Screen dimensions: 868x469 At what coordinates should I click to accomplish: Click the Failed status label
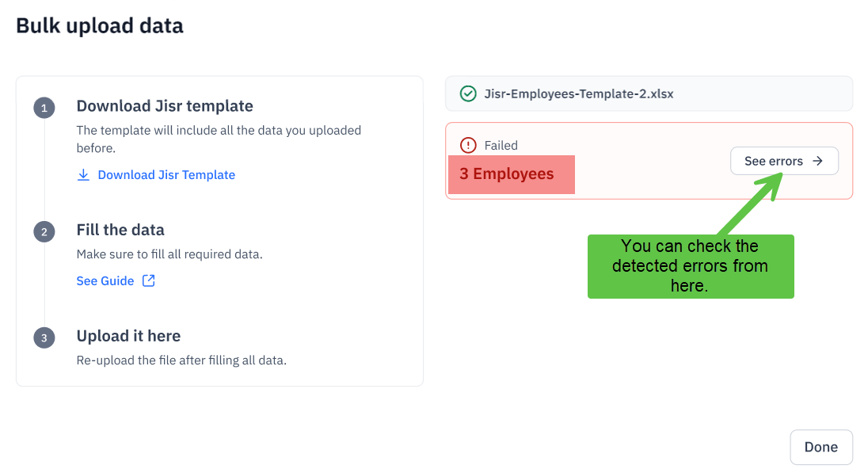pos(501,145)
